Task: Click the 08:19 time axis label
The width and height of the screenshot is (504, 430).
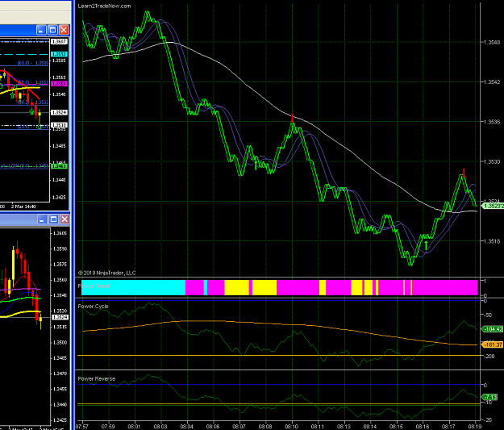Action: tap(474, 427)
